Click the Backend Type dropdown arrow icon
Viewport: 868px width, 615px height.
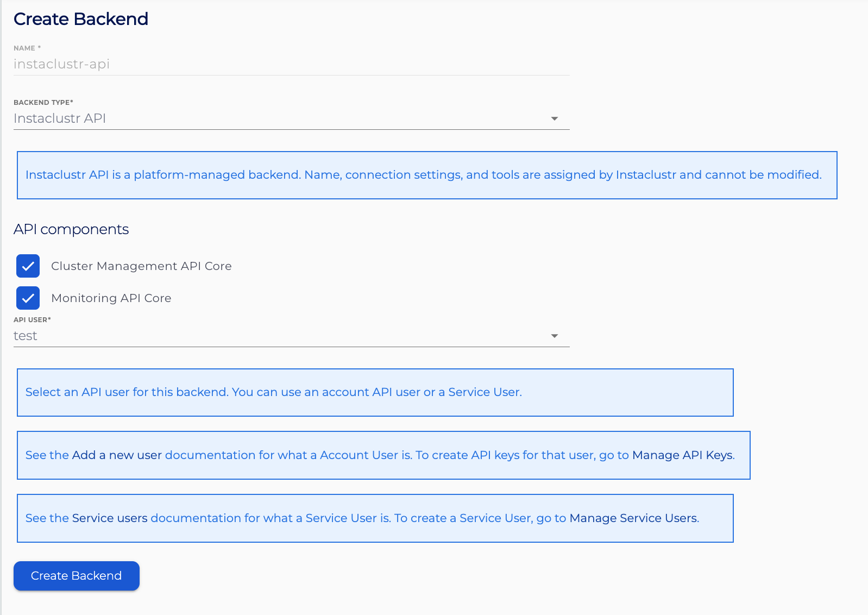tap(555, 118)
